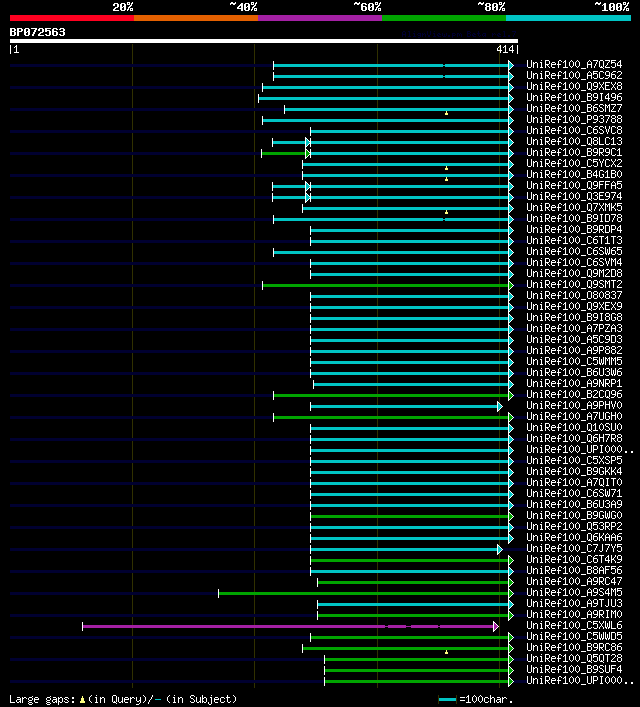Select the UniRef100_Q10SU0 label
Viewport: 640px width, 707px height.
pos(574,427)
